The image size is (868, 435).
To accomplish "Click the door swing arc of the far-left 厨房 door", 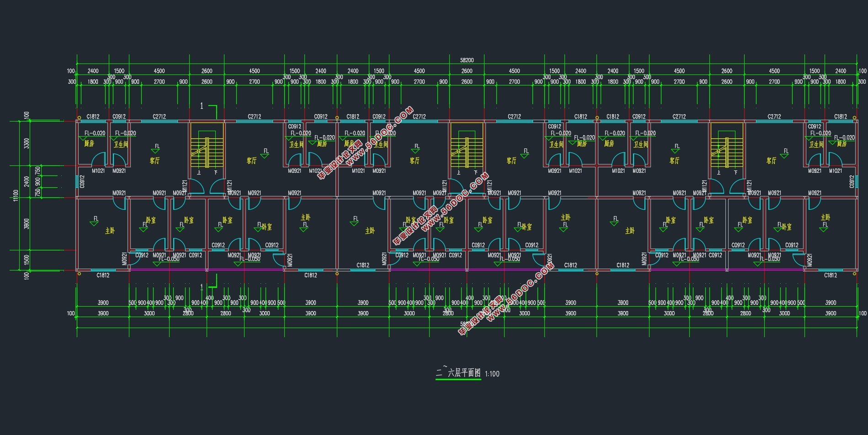I will click(x=98, y=159).
